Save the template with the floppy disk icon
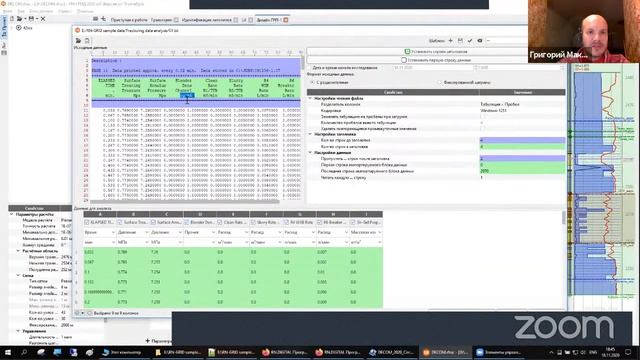 460,40
